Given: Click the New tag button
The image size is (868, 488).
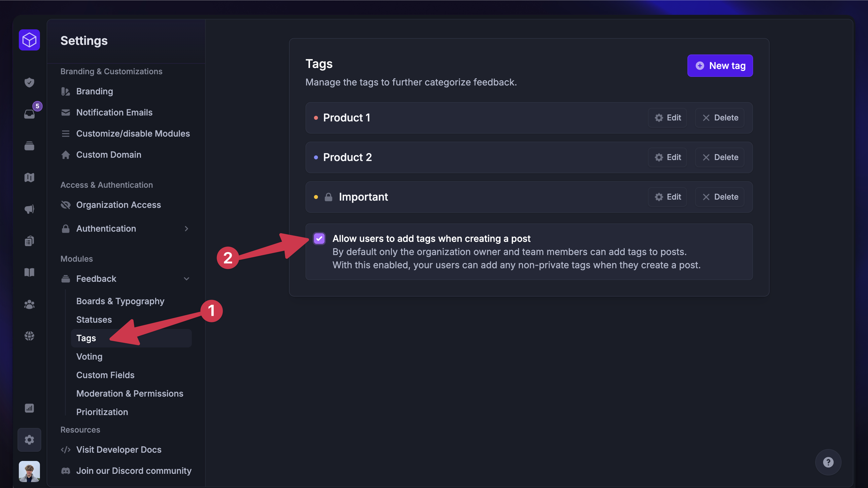Looking at the screenshot, I should (720, 66).
